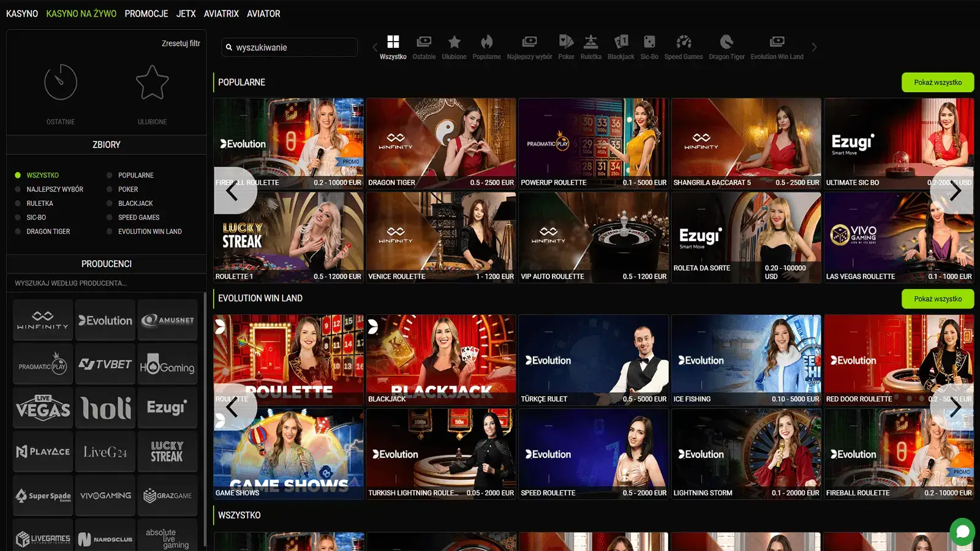Select BLACKJACK radio option under Zbiory
This screenshot has height=551, width=980.
(x=110, y=203)
